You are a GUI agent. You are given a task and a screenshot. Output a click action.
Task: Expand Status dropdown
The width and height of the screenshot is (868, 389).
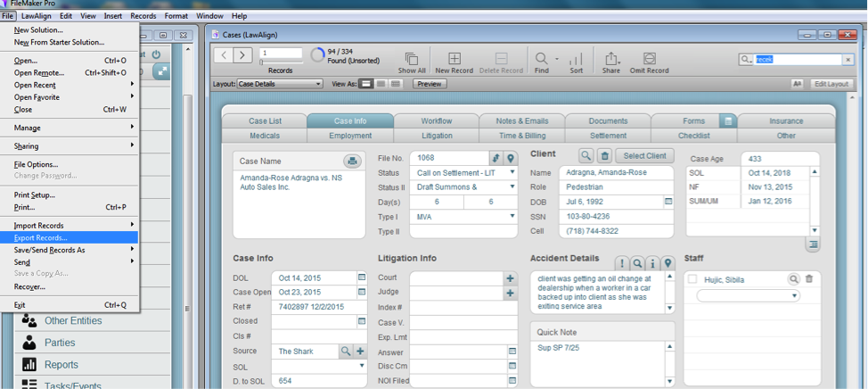[x=512, y=172]
